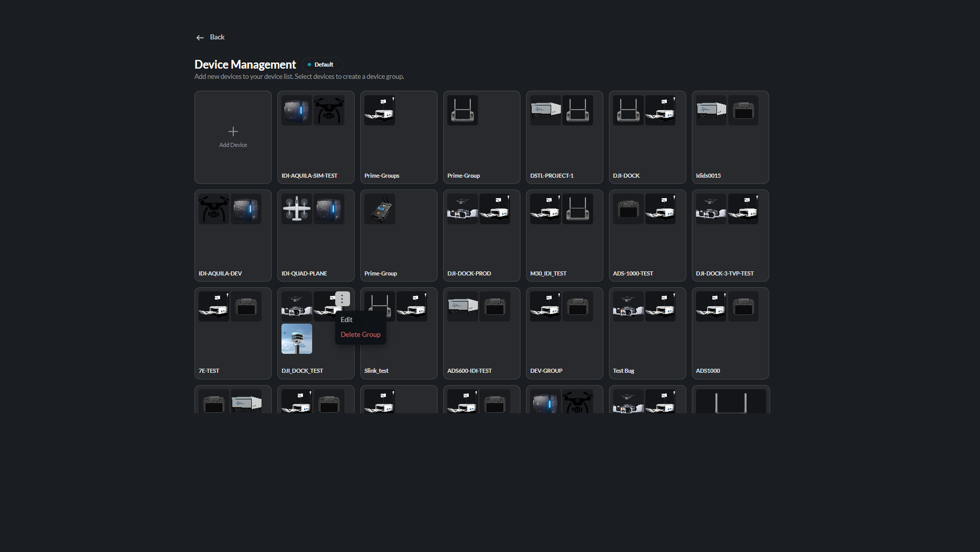This screenshot has height=552, width=980.
Task: Click the M30_IDI_TEST group label
Action: click(548, 273)
